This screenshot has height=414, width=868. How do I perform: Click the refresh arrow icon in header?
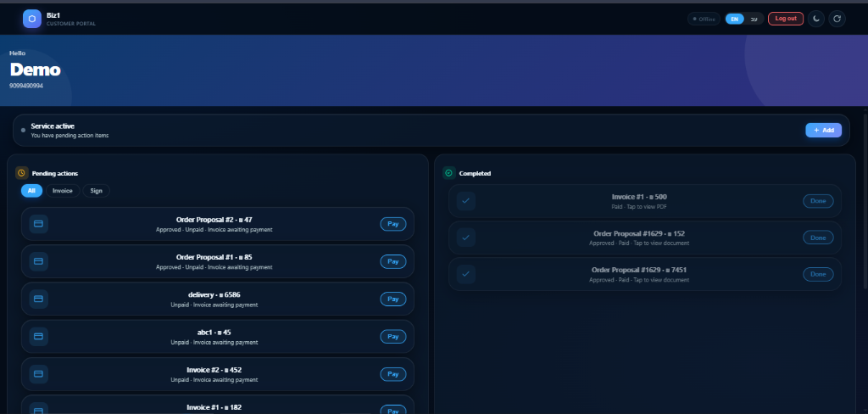coord(837,19)
